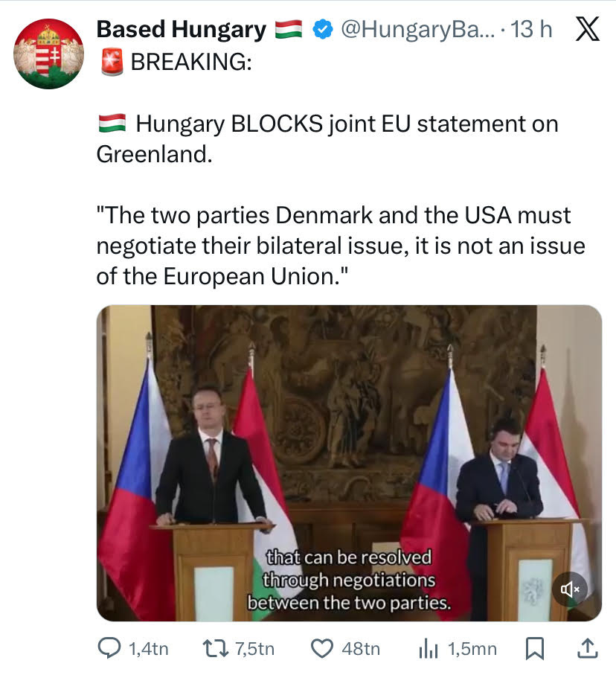
Task: Click the blue verified checkmark badge
Action: 322,29
